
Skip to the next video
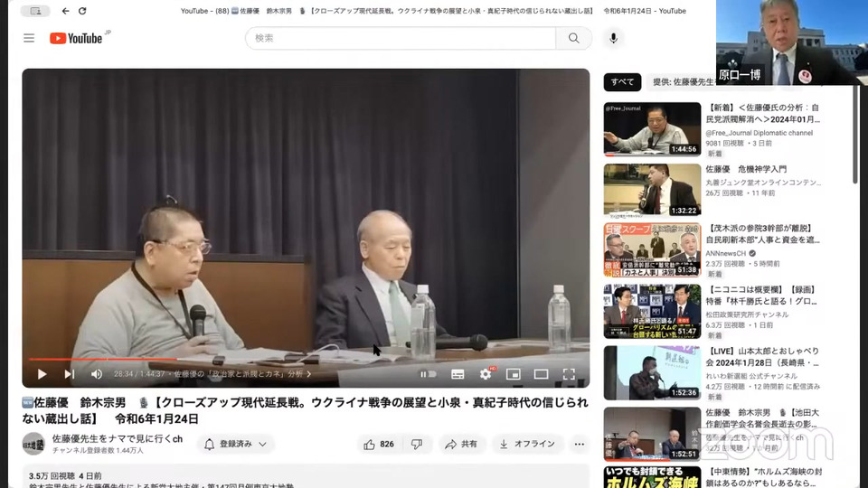[x=70, y=374]
